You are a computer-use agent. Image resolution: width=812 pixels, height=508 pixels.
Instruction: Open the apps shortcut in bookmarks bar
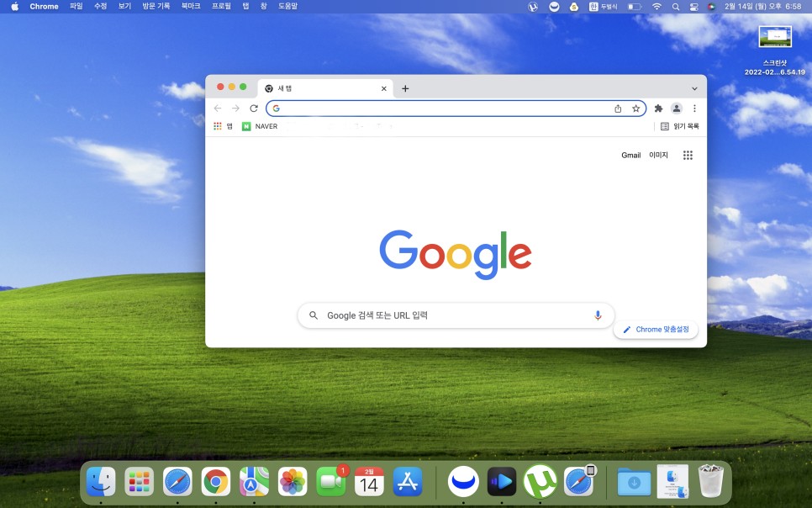[224, 126]
